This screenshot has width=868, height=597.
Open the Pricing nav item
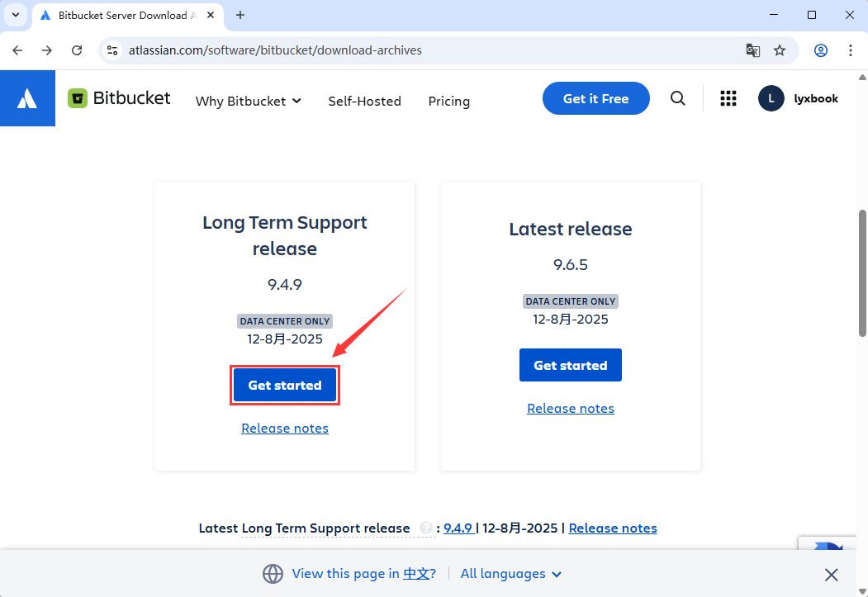pos(448,102)
